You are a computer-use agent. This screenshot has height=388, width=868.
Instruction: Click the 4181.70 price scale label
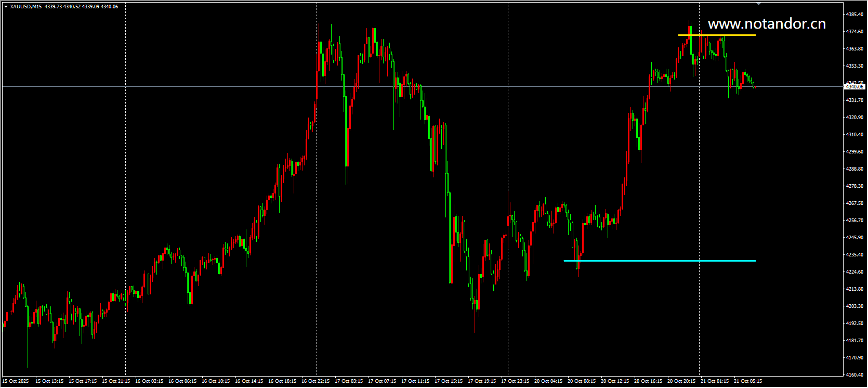[855, 341]
